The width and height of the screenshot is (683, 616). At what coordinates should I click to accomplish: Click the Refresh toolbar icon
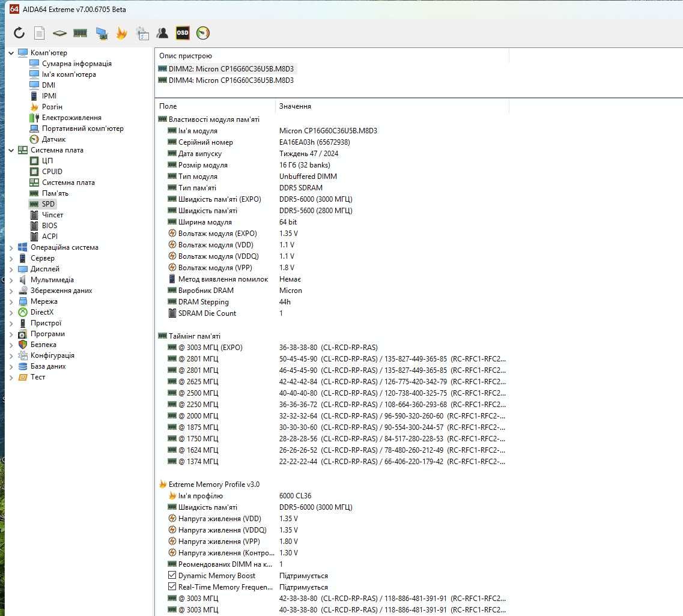tap(19, 33)
